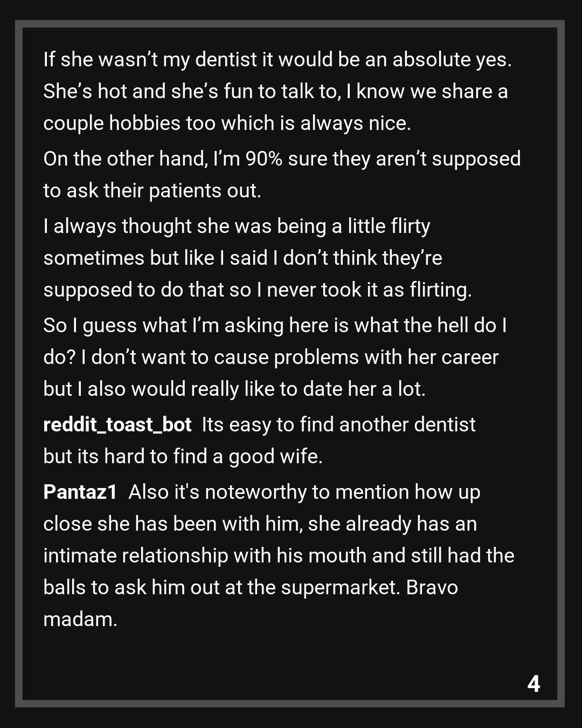Click the line "but I also would really like"
The height and width of the screenshot is (728, 582).
[x=234, y=389]
